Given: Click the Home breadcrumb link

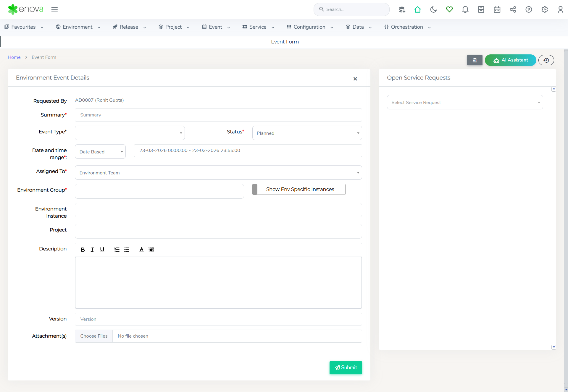Looking at the screenshot, I should point(14,57).
